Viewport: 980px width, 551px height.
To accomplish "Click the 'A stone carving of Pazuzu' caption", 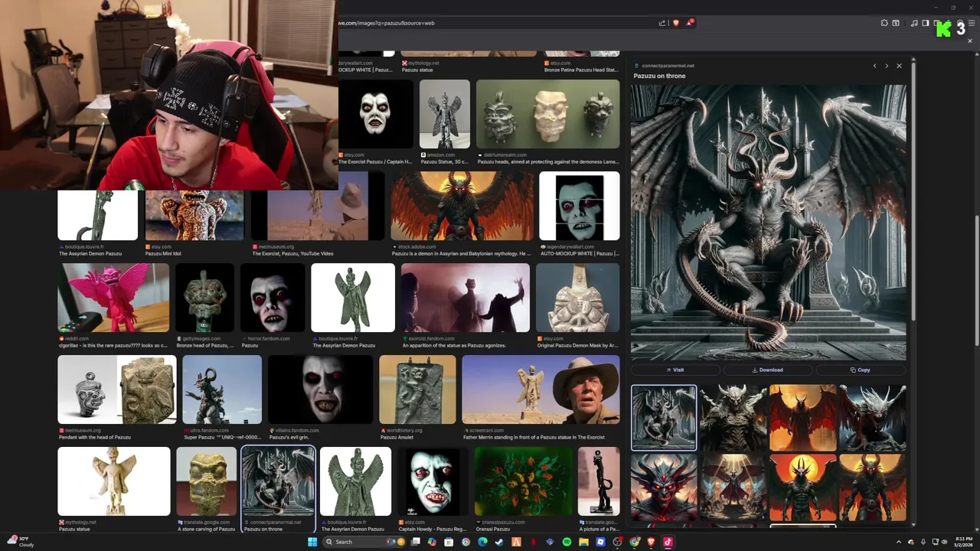I will (x=207, y=529).
